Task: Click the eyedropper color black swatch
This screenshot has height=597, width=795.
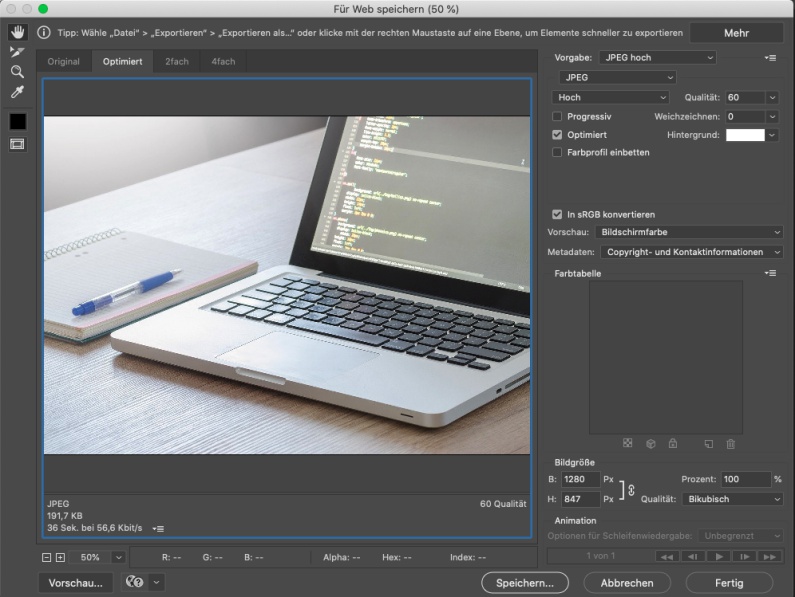Action: (x=17, y=121)
